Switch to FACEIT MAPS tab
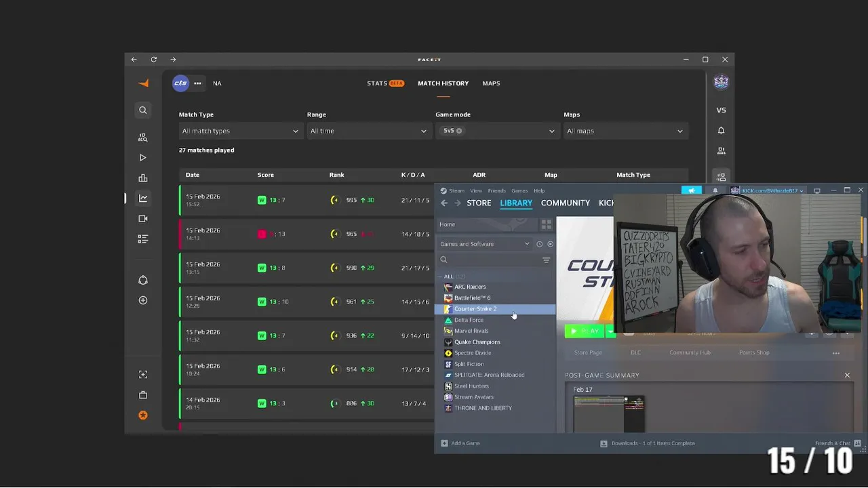Viewport: 868px width, 488px height. pyautogui.click(x=491, y=83)
